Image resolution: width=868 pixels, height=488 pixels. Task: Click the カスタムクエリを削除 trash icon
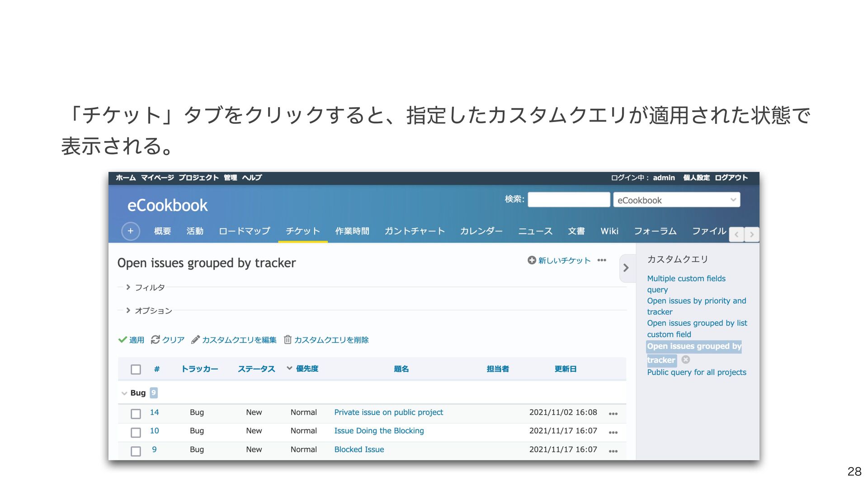(x=288, y=340)
